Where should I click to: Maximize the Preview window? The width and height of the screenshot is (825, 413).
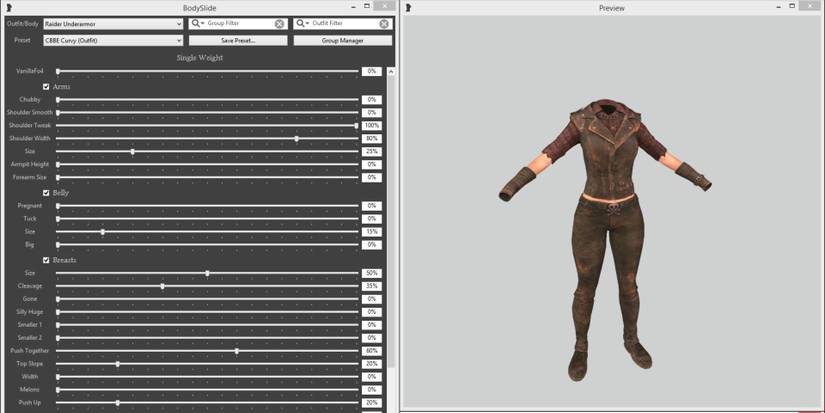tap(792, 6)
